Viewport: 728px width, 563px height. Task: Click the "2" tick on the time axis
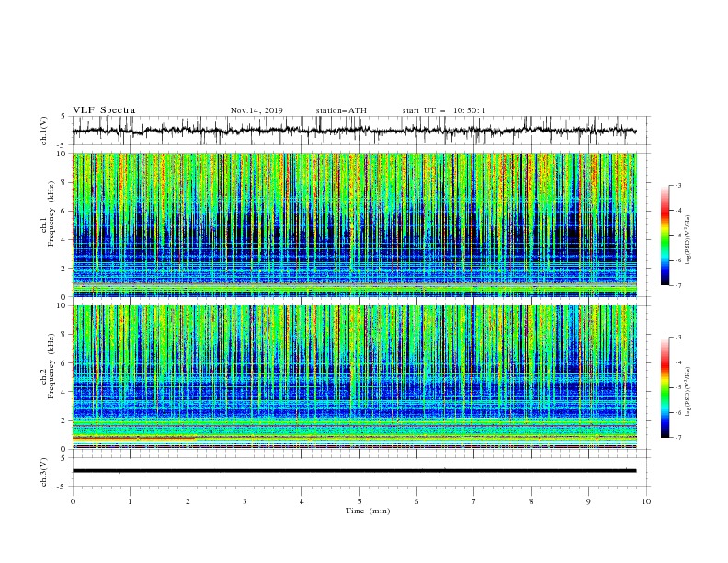tap(188, 501)
